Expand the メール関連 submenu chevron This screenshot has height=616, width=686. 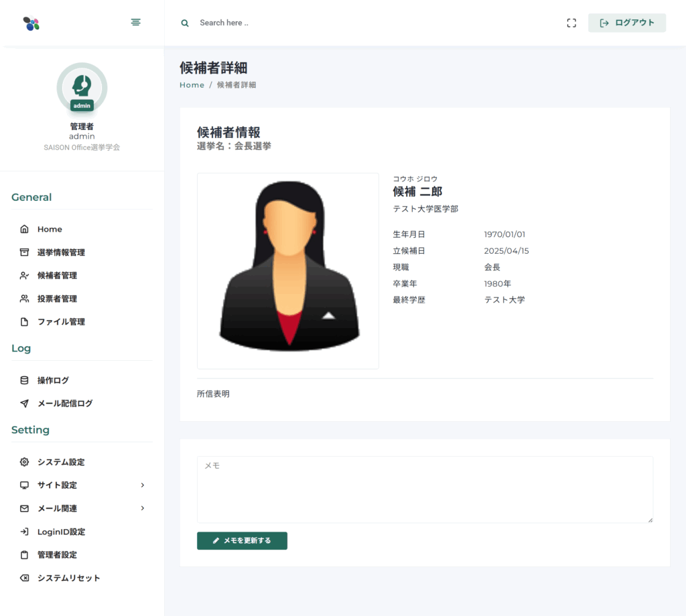point(143,508)
